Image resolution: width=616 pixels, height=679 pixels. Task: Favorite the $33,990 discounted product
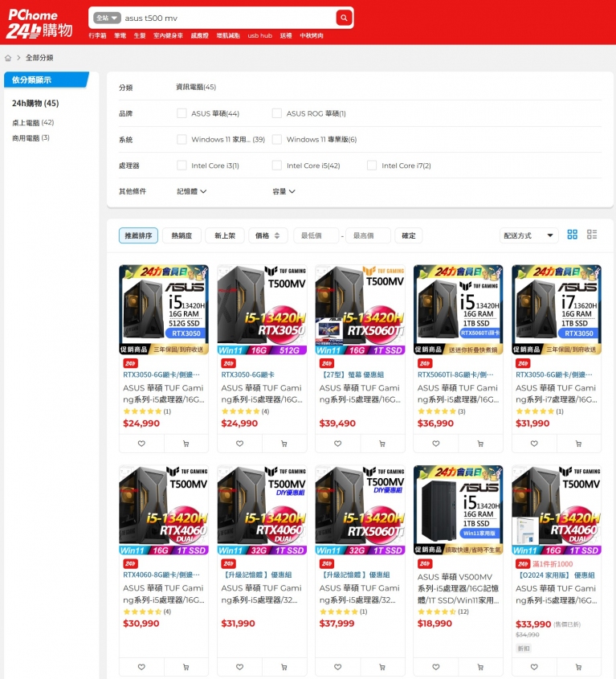[534, 667]
